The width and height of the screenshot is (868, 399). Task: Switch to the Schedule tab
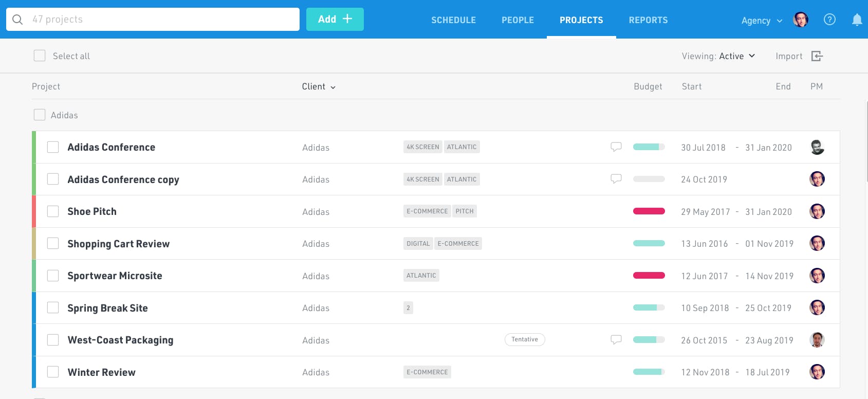(x=453, y=20)
